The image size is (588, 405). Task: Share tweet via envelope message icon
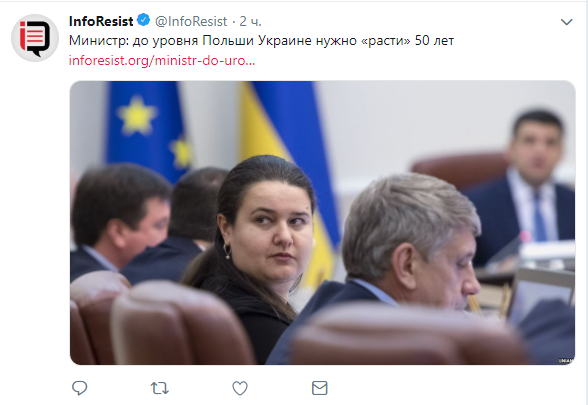320,388
